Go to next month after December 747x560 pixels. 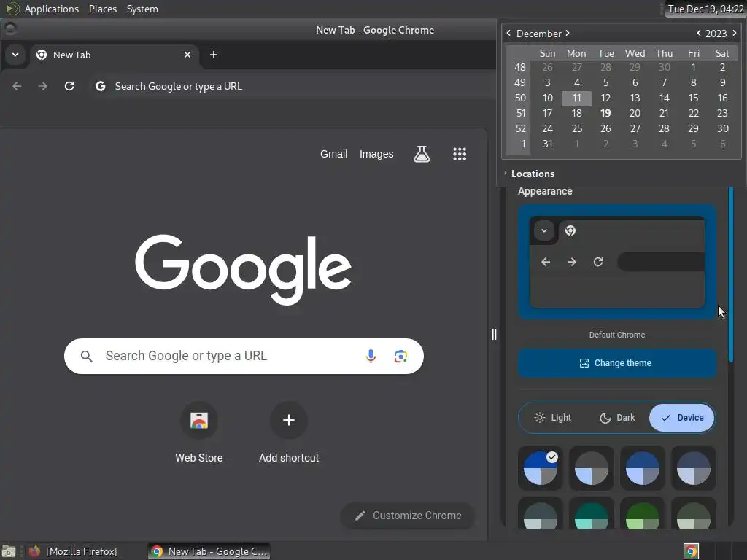click(568, 33)
